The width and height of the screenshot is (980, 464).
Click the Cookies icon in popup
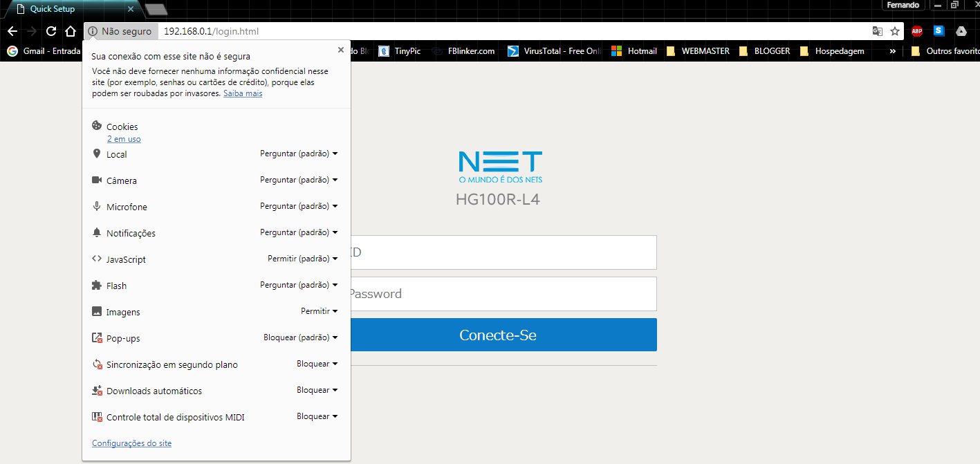[97, 126]
